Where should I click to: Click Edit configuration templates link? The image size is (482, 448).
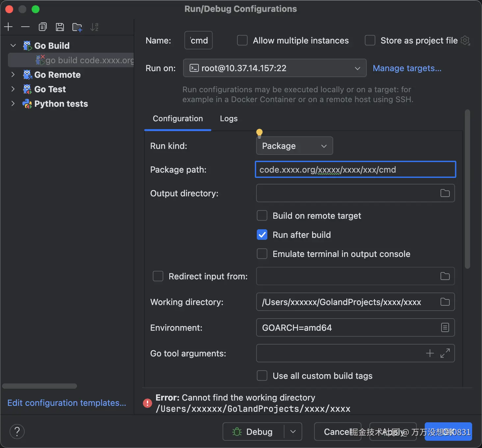point(67,403)
